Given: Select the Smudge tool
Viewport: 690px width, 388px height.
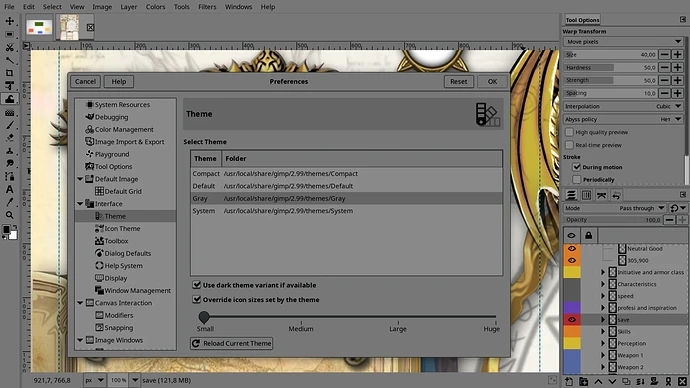Looking at the screenshot, I should 9,164.
